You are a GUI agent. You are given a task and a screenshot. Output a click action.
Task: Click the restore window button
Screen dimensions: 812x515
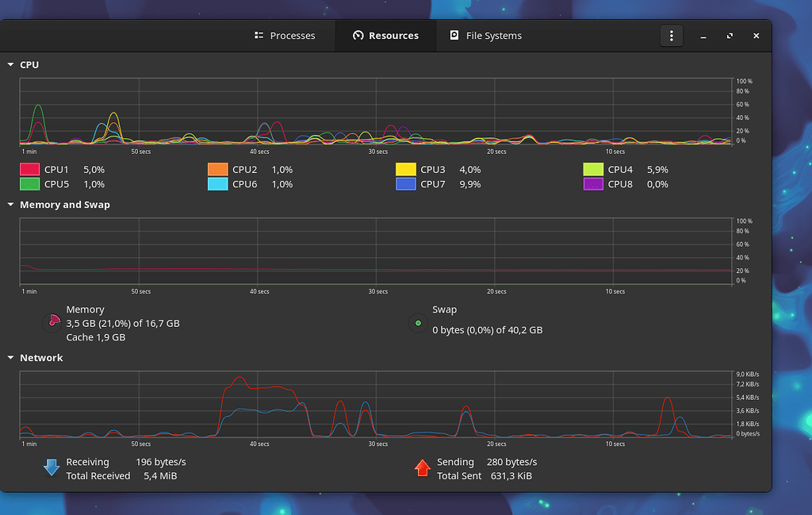729,36
